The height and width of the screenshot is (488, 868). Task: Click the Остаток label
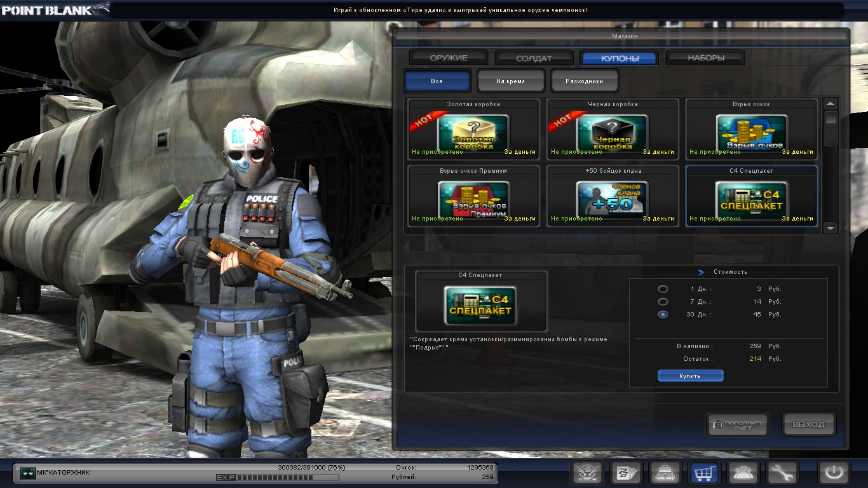(x=698, y=359)
